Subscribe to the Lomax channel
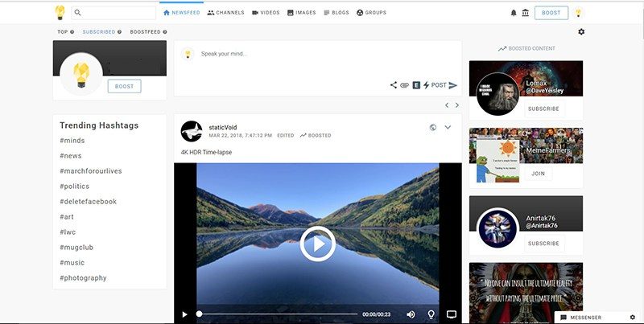Viewport: 644px width, 324px height. click(543, 109)
